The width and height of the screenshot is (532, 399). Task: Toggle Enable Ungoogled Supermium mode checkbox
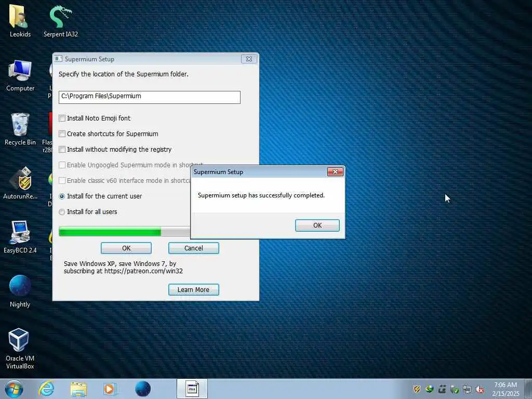pos(62,165)
